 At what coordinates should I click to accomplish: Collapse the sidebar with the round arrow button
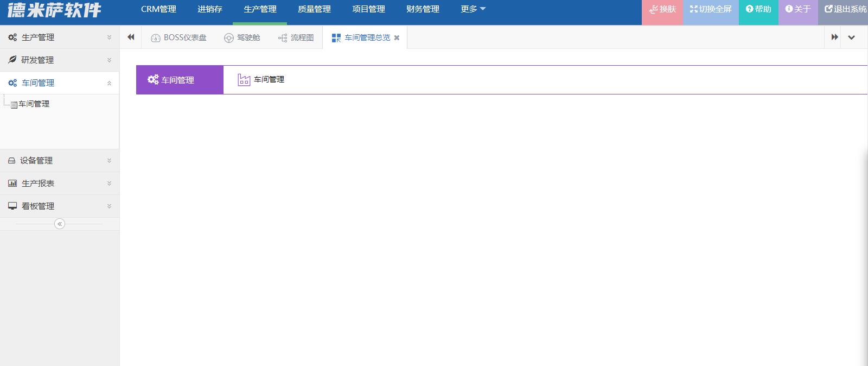[60, 224]
